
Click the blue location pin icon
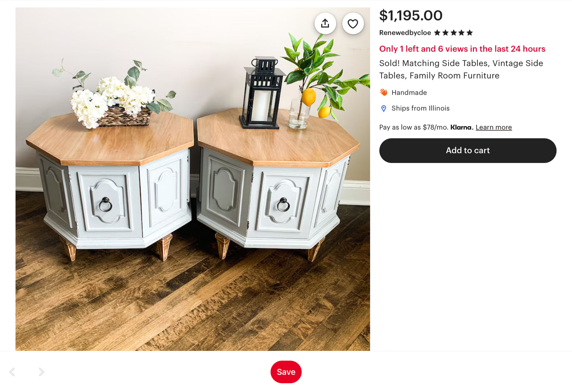pos(384,108)
